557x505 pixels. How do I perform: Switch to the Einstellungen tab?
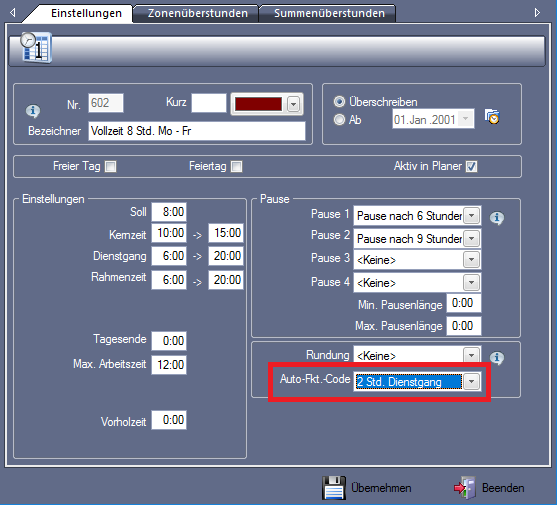pos(86,13)
